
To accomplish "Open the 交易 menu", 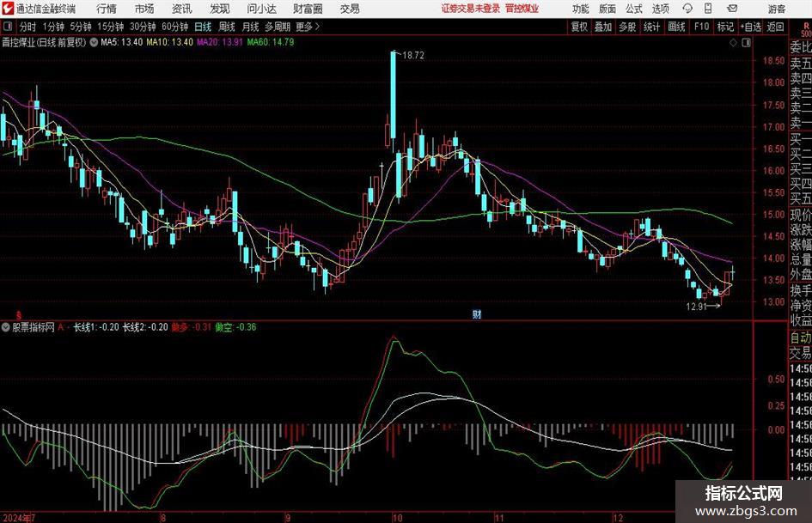I will point(350,9).
